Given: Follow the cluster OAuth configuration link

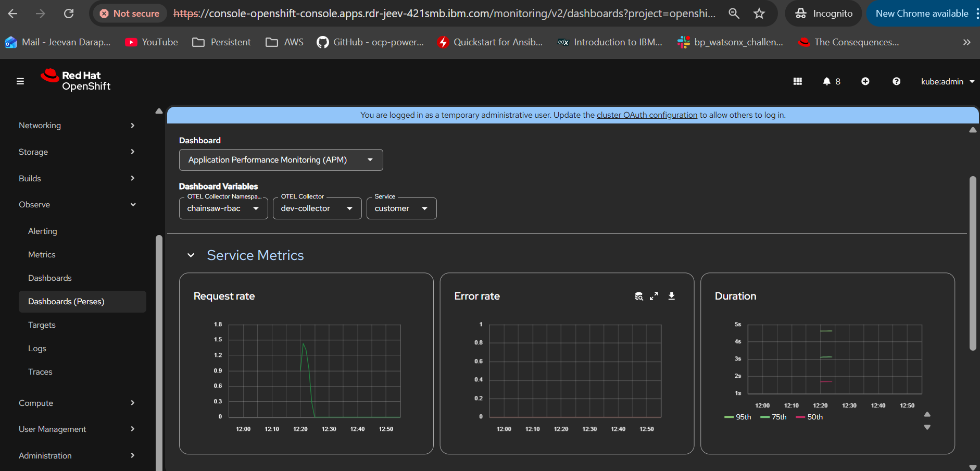Looking at the screenshot, I should click(x=647, y=115).
